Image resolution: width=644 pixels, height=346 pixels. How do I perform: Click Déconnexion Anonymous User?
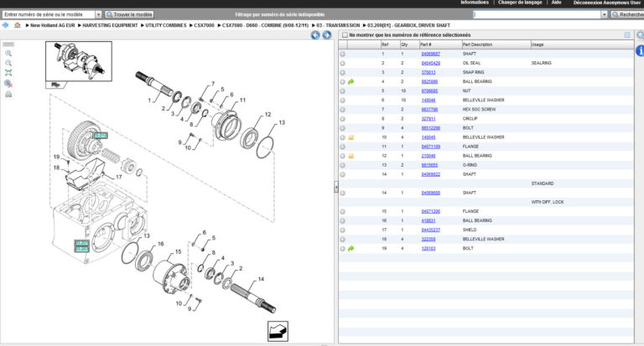pos(606,3)
